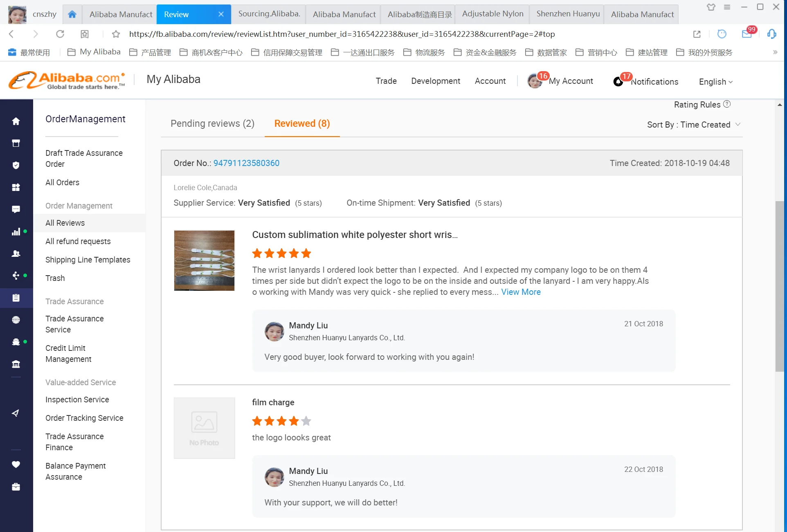Open the chat message sidebar icon
The image size is (787, 532).
point(16,209)
